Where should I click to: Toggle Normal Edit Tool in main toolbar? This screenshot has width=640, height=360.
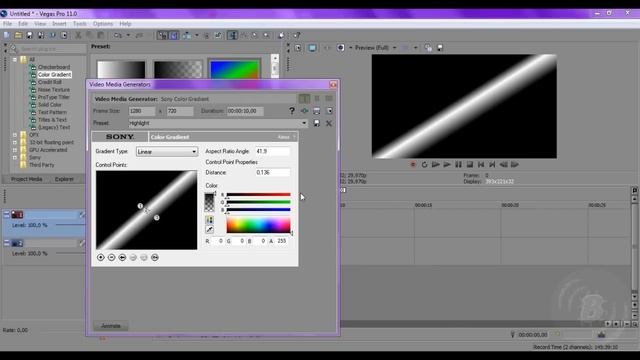click(x=232, y=36)
